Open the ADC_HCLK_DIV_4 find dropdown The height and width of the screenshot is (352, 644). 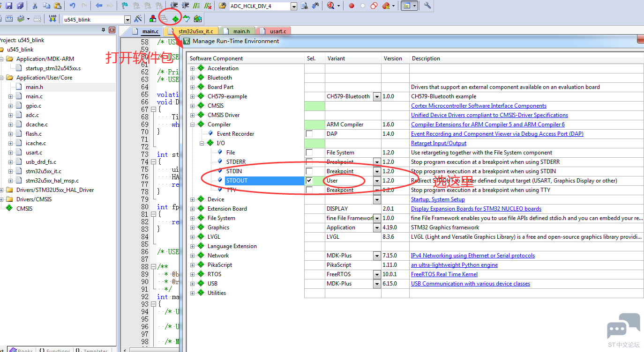[x=294, y=6]
